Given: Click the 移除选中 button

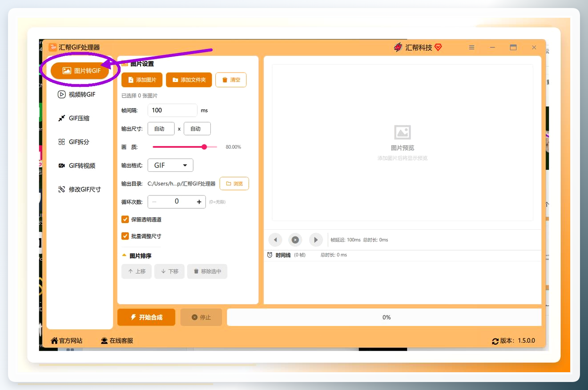Looking at the screenshot, I should (207, 271).
